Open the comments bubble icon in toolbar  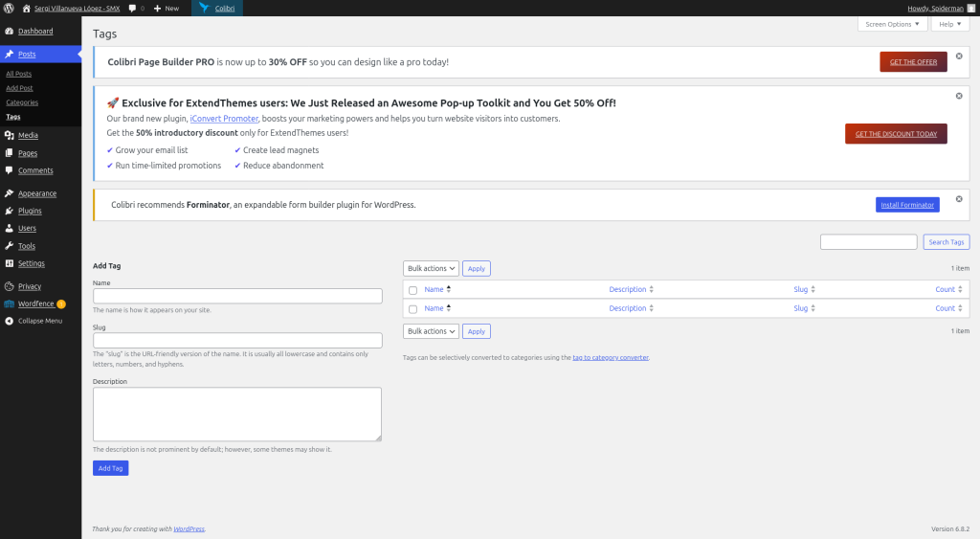pyautogui.click(x=132, y=8)
